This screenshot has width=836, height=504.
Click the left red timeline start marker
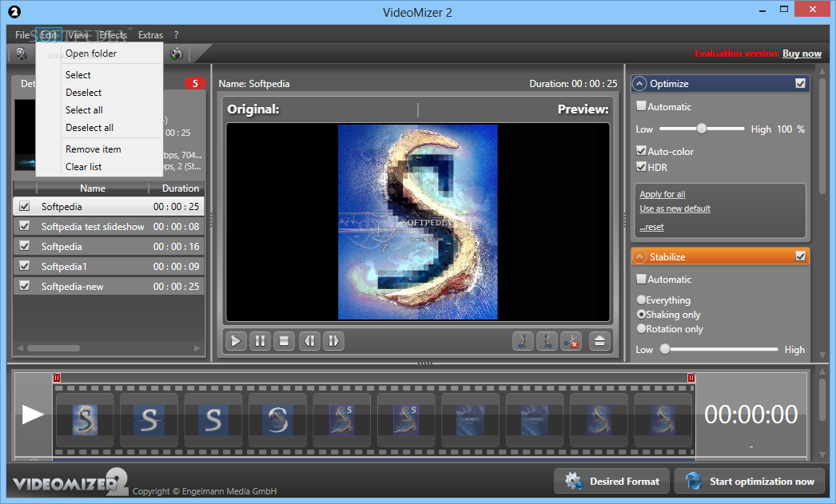(57, 378)
